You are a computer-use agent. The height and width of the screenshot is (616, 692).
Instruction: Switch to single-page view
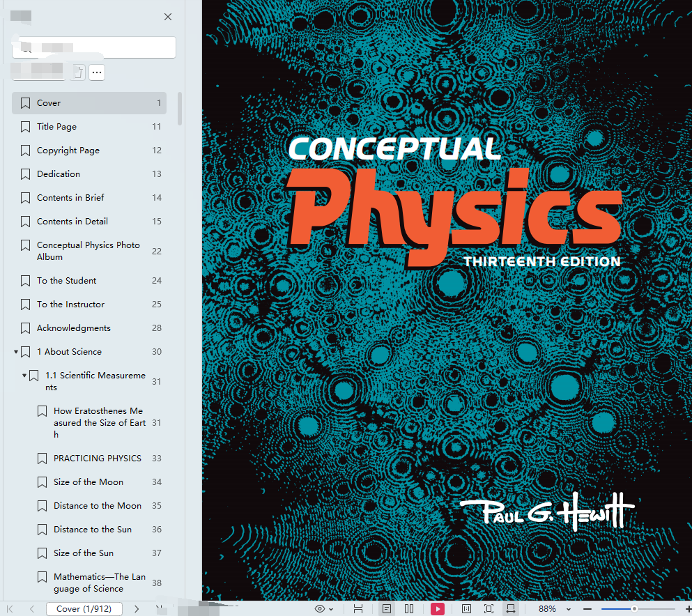point(387,609)
